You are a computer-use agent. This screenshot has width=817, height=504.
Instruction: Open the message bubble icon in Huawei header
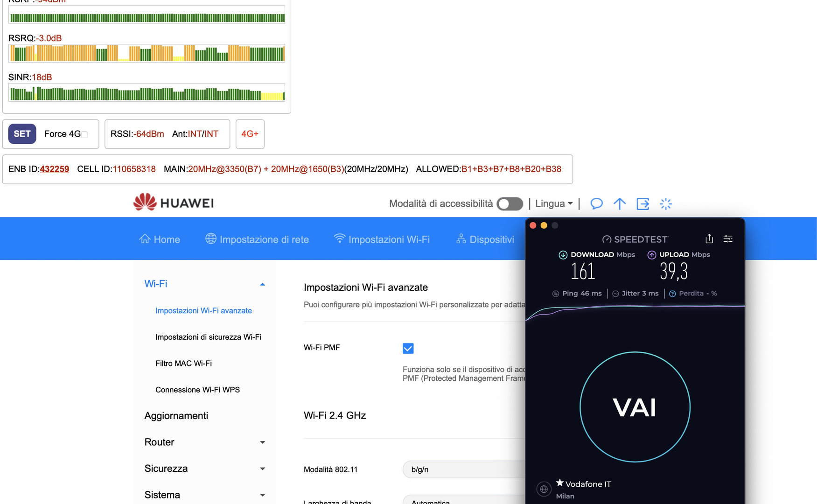tap(596, 203)
